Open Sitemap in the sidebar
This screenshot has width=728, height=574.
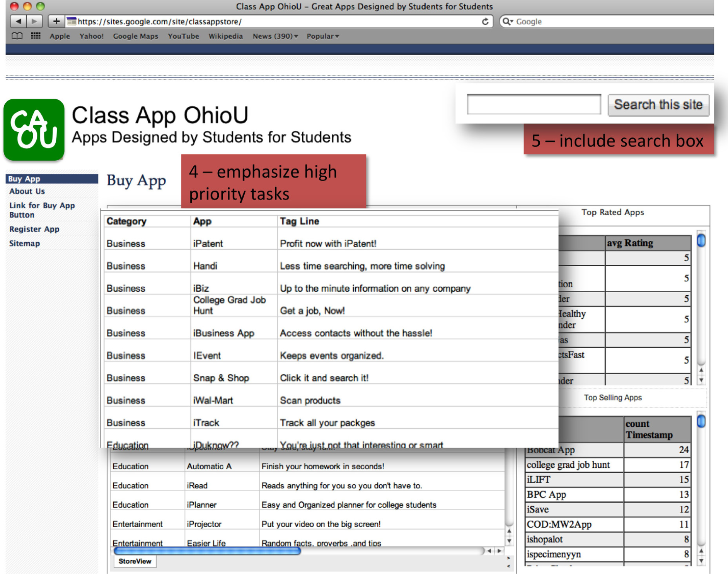click(x=24, y=243)
